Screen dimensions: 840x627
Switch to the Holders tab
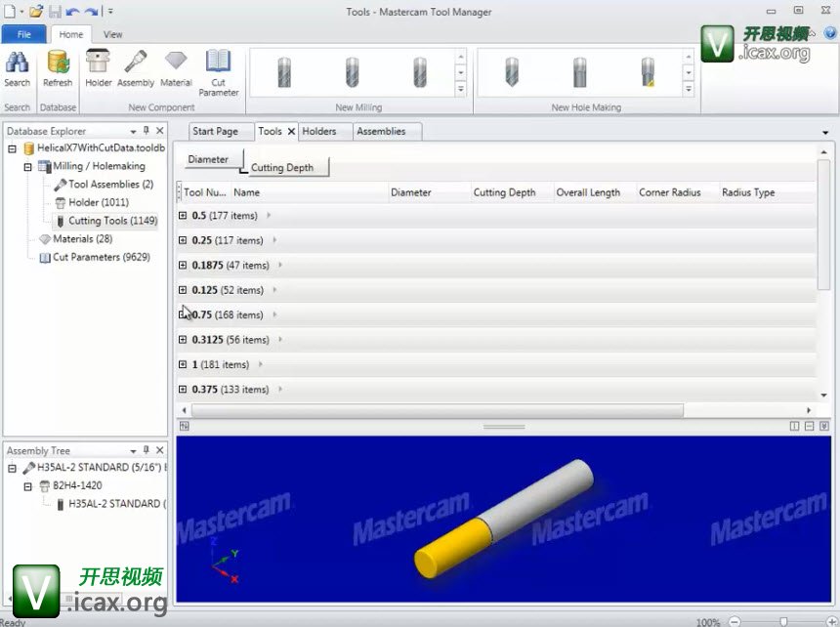pyautogui.click(x=318, y=131)
